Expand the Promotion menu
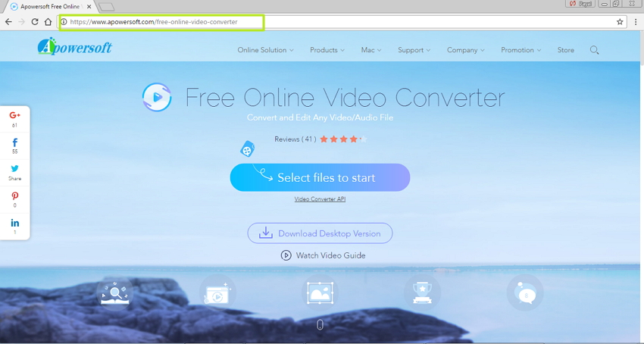Screen dimensions: 644x344 pos(521,50)
